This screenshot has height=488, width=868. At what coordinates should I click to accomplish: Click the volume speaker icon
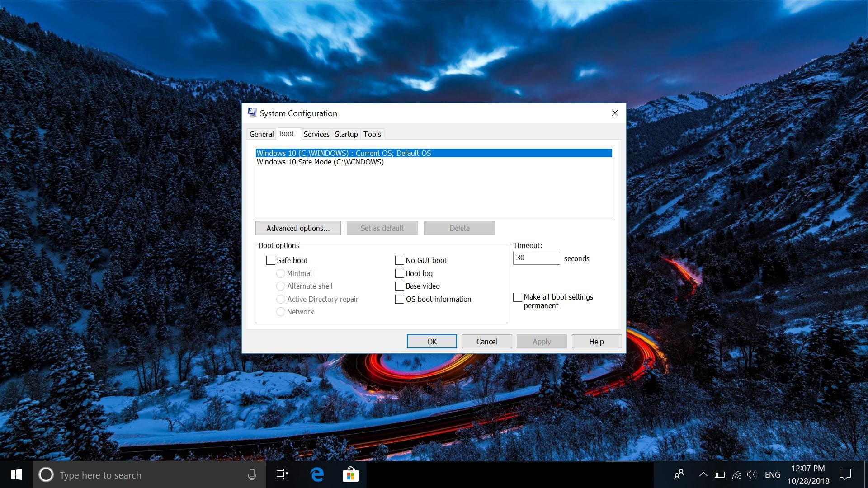(x=751, y=474)
